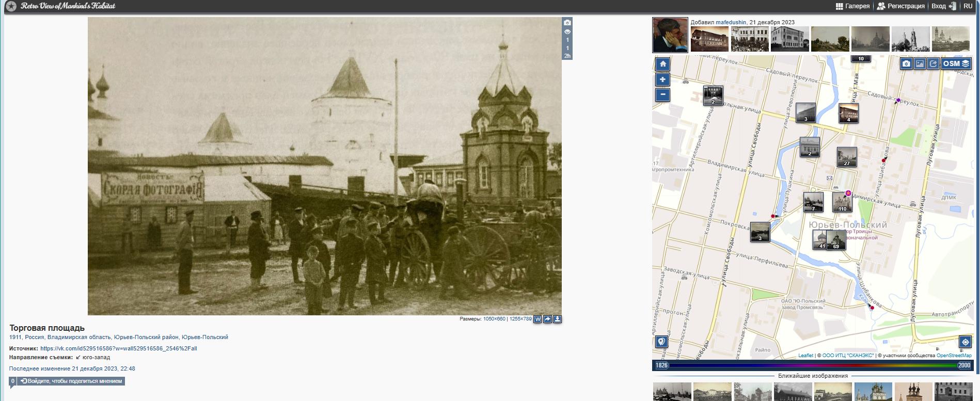Open the RU language selector
This screenshot has width=980, height=401.
[968, 6]
